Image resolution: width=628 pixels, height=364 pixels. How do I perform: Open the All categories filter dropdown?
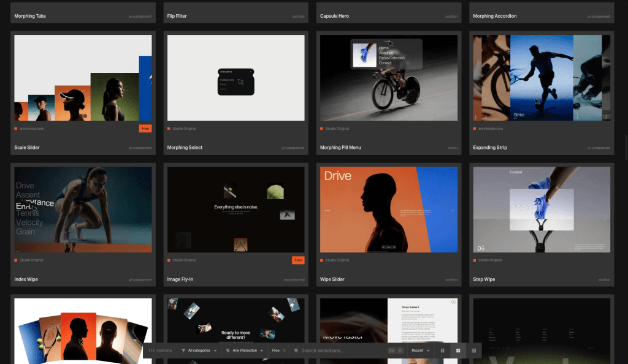tap(199, 351)
